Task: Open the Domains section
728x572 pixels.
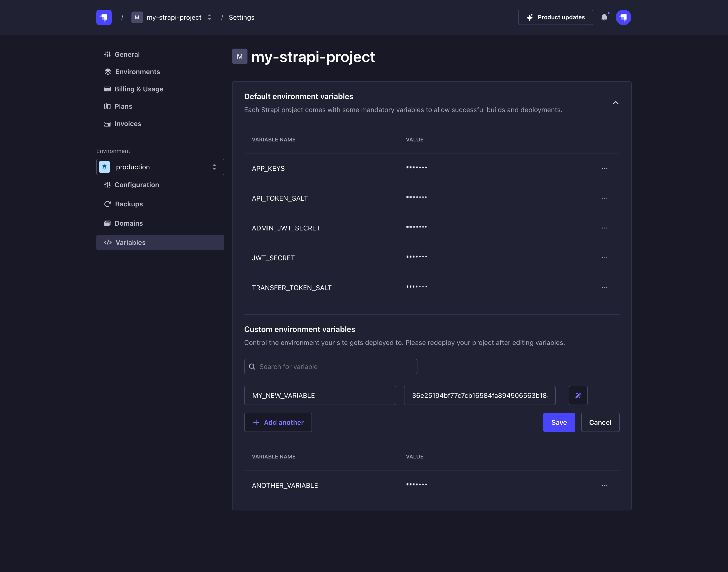Action: click(129, 223)
